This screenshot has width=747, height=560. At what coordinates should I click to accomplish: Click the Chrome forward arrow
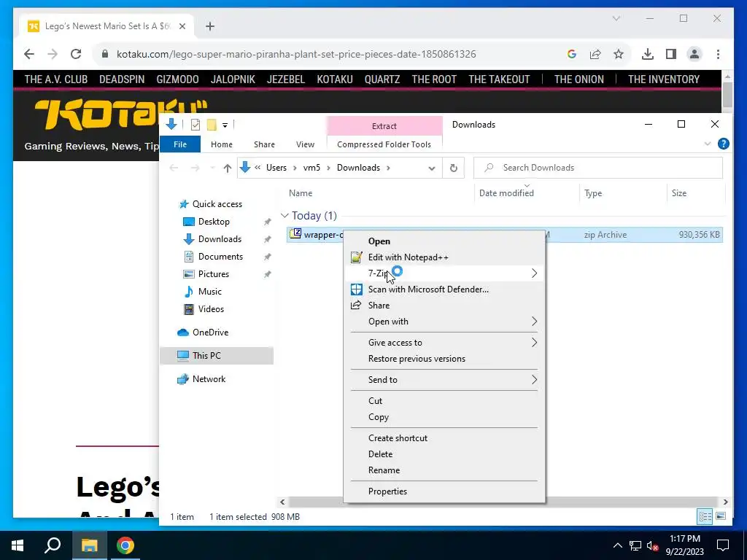53,54
